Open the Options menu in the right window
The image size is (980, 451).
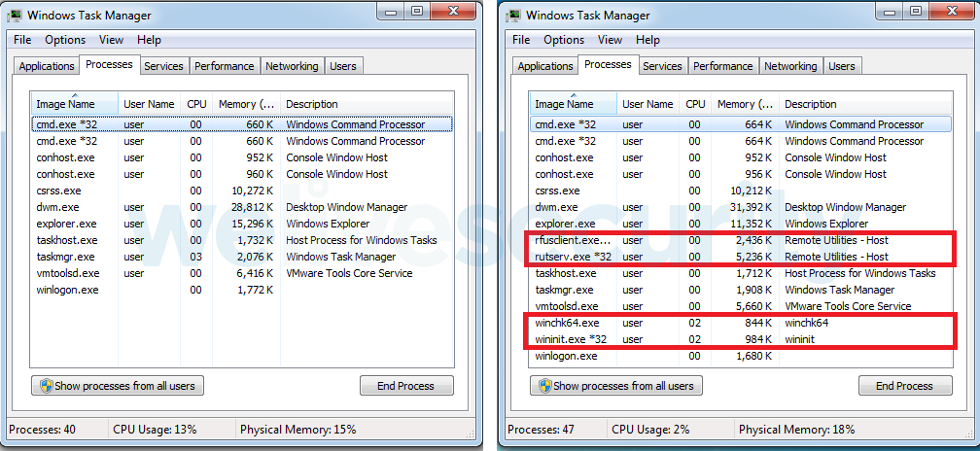[564, 40]
